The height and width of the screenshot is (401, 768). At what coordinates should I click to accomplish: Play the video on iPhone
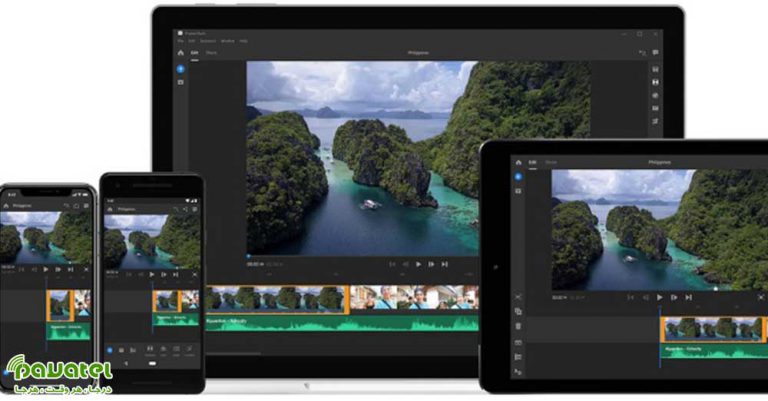click(46, 269)
